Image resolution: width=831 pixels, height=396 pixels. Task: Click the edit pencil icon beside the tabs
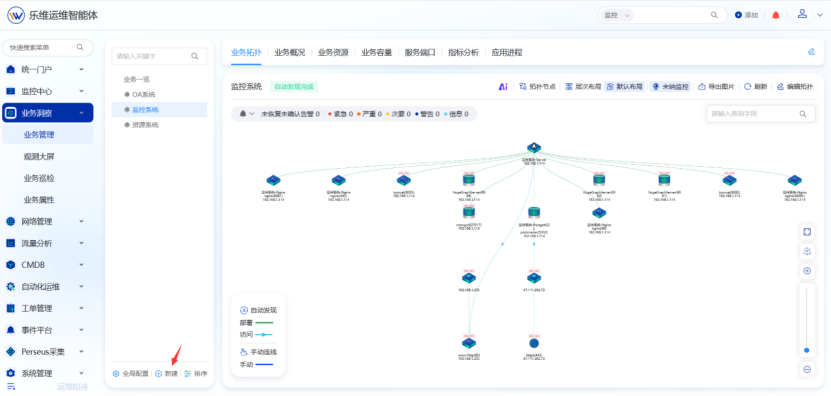tap(811, 52)
